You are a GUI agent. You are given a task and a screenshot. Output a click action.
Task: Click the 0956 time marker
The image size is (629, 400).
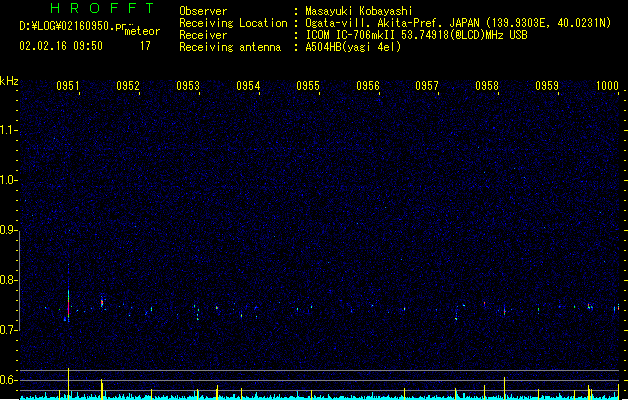coord(368,86)
